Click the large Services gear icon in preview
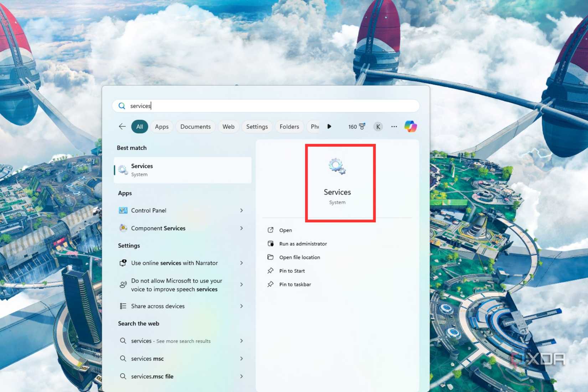588x392 pixels. tap(337, 166)
